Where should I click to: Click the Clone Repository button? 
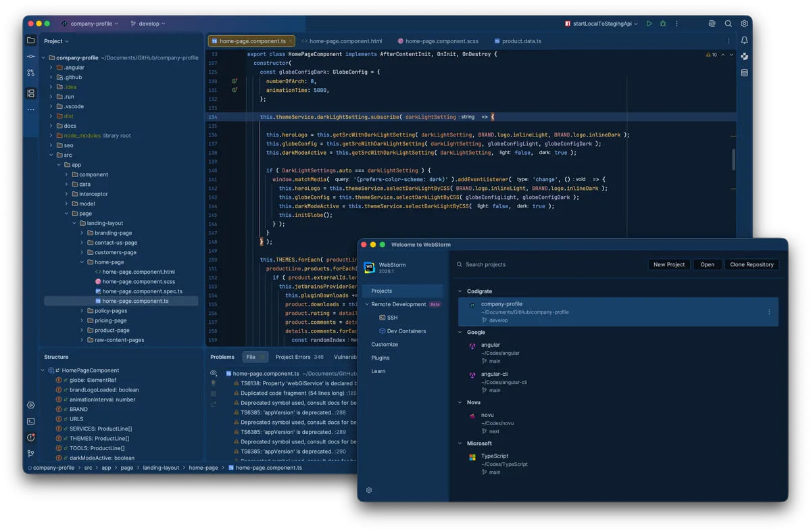tap(752, 264)
